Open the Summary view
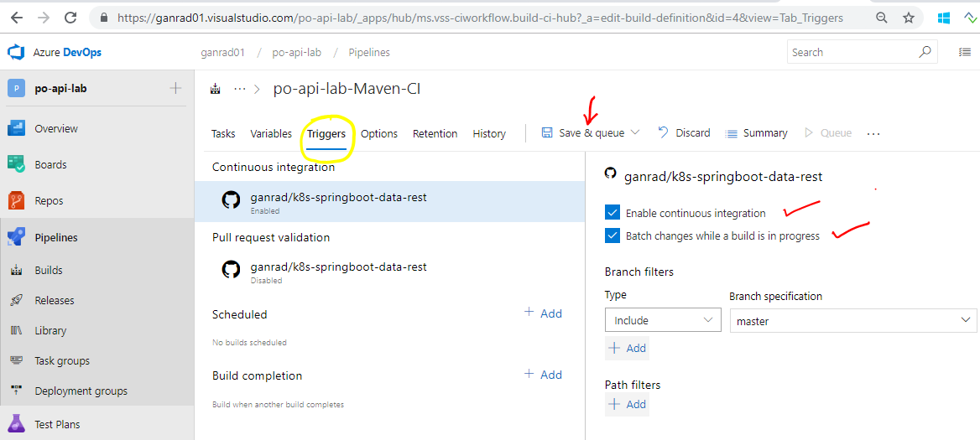The width and height of the screenshot is (980, 440). coord(756,133)
